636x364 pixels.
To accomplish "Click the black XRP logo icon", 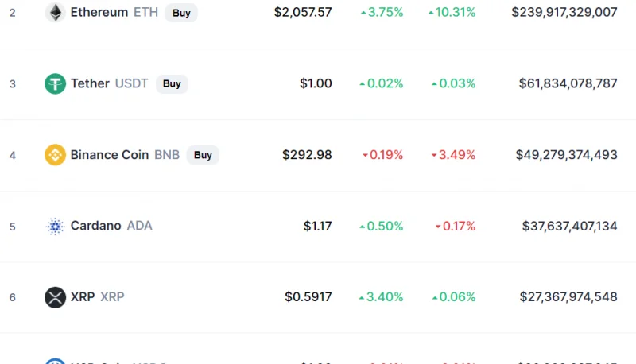I will [55, 297].
